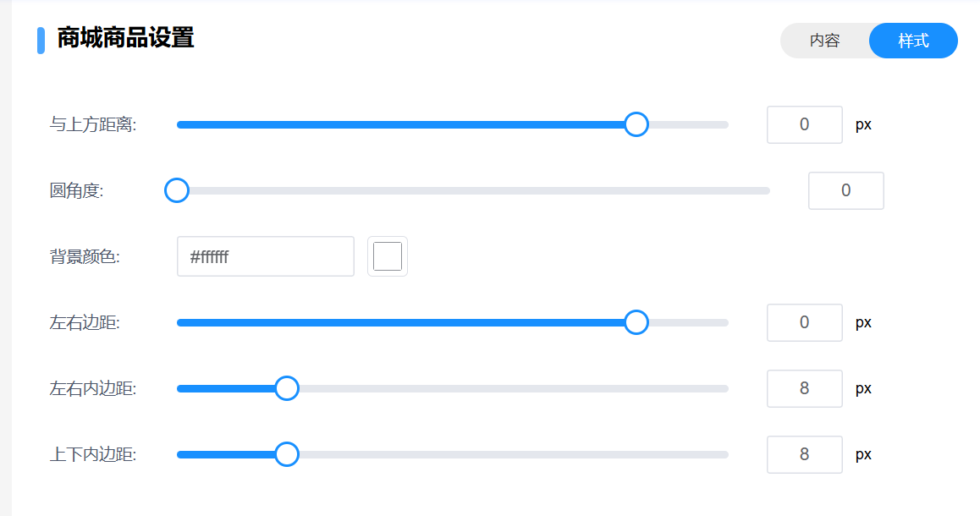Screen dimensions: 980x516
Task: Click the 圆角度 label text
Action: (x=76, y=190)
